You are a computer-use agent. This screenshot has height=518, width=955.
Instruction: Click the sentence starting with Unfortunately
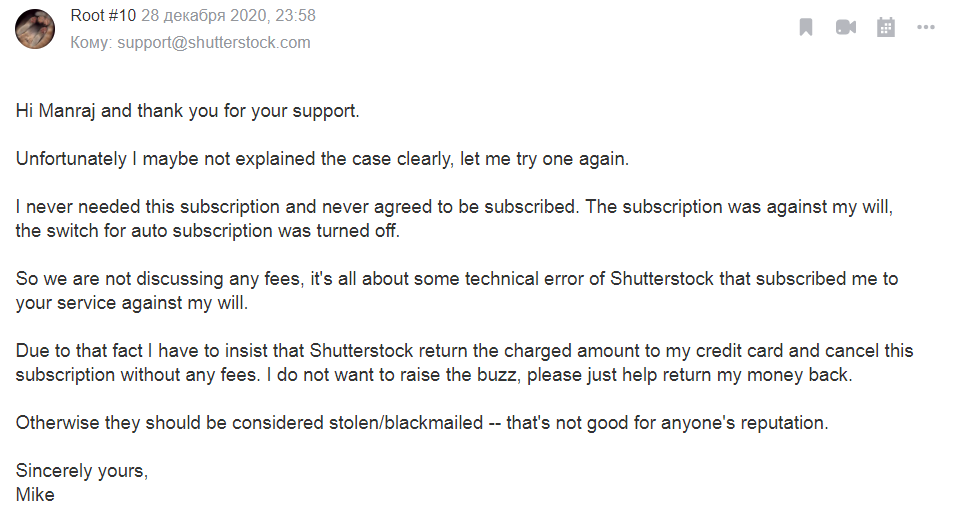pyautogui.click(x=322, y=159)
